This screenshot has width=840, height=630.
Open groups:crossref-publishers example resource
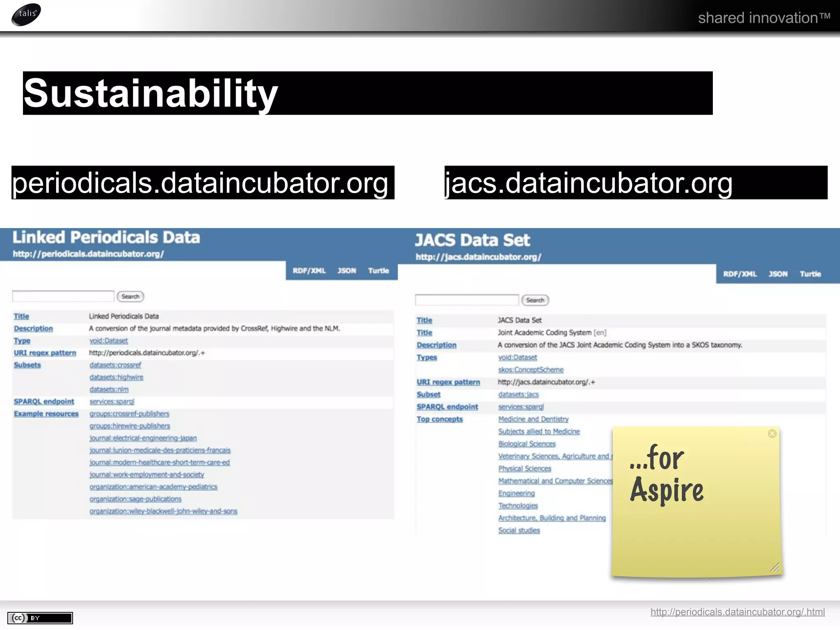click(x=129, y=414)
